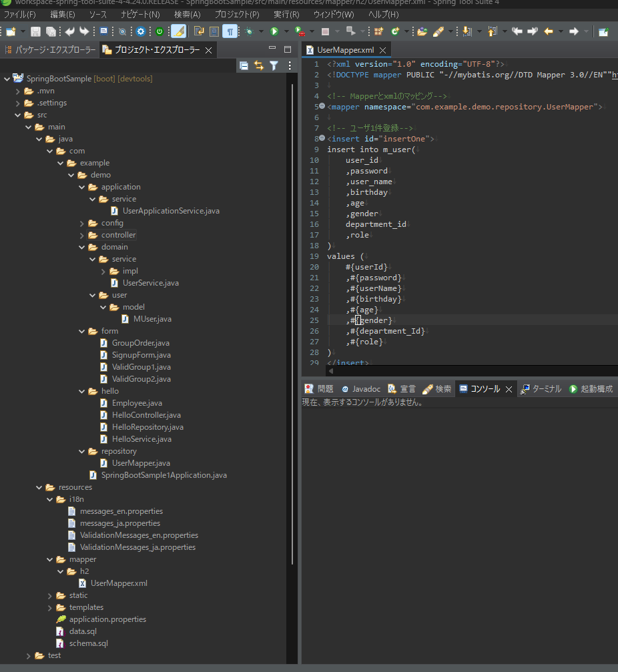
Task: Expand the controller package folder
Action: [x=82, y=235]
